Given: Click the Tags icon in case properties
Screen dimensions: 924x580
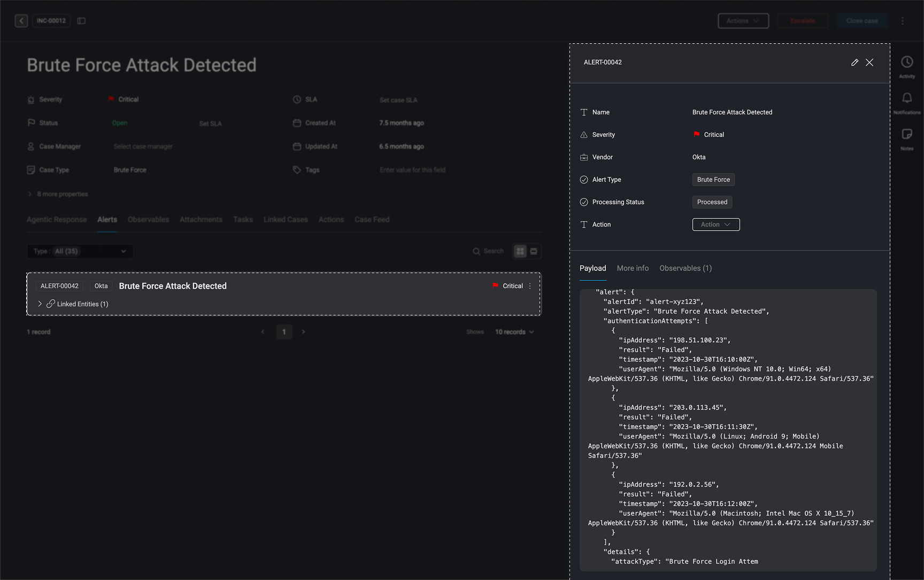Looking at the screenshot, I should click(x=297, y=170).
